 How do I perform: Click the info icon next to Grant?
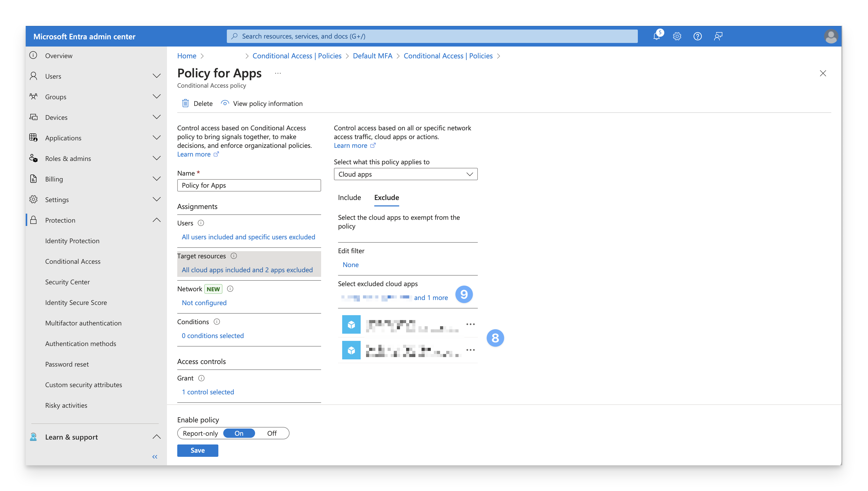pyautogui.click(x=201, y=378)
